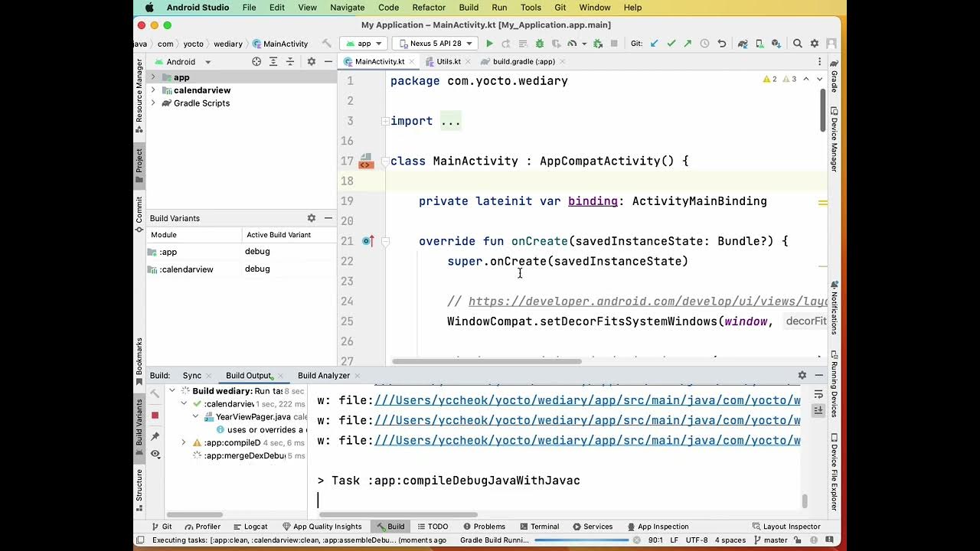Click Git update project blue arrow
Image resolution: width=980 pixels, height=551 pixels.
click(655, 44)
